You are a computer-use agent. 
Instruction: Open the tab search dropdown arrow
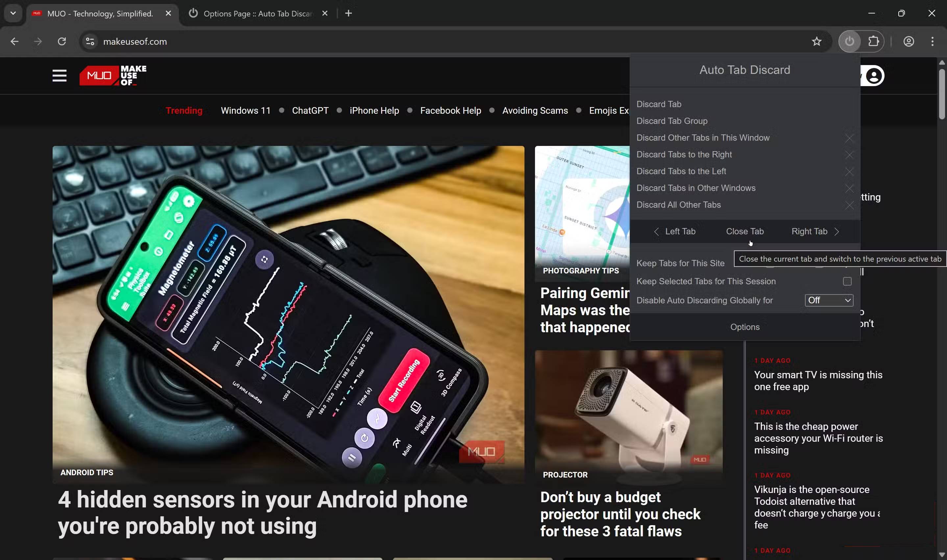[13, 13]
